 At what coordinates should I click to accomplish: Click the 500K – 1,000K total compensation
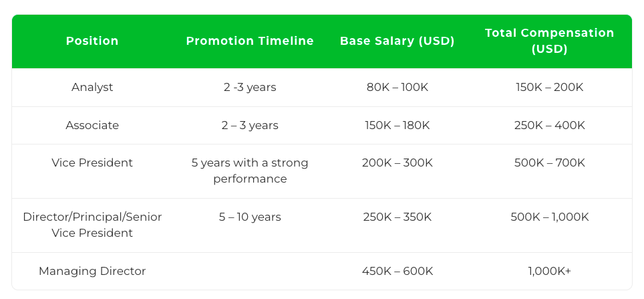[550, 217]
